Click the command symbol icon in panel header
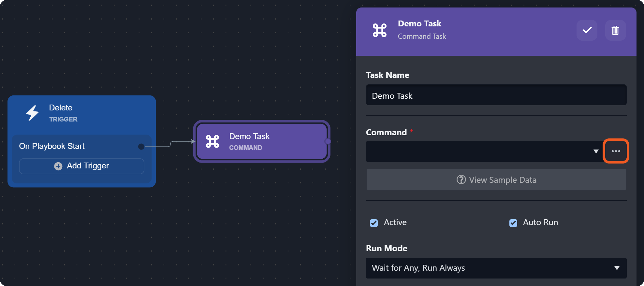Screen dimensions: 644x286 [x=379, y=30]
